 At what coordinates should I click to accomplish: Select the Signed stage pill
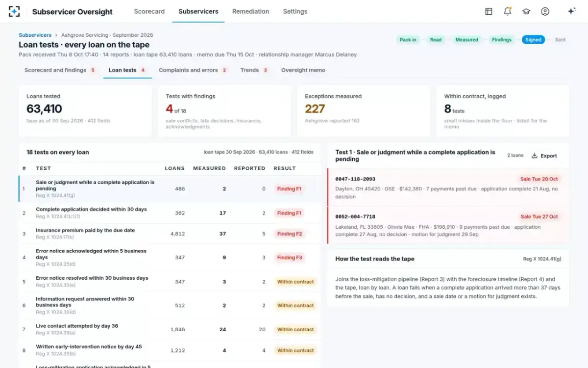pos(533,40)
